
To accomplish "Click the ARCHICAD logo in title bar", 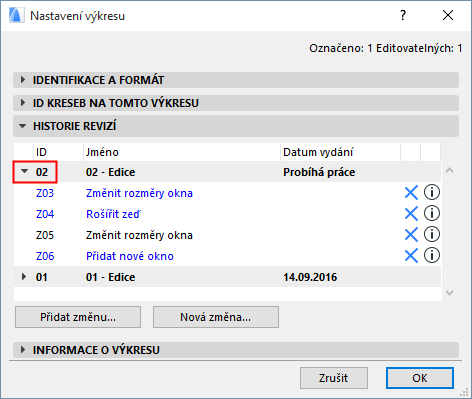I will (16, 15).
